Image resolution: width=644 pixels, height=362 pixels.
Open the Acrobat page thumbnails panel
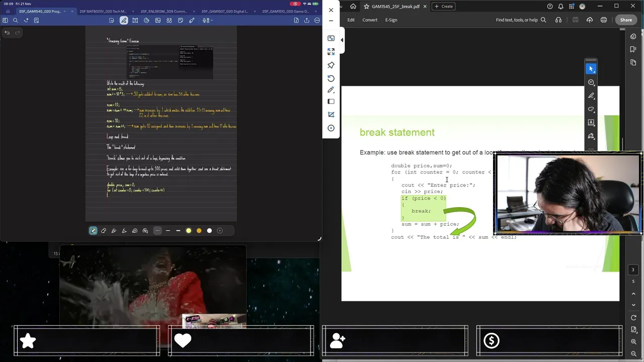coord(633,62)
